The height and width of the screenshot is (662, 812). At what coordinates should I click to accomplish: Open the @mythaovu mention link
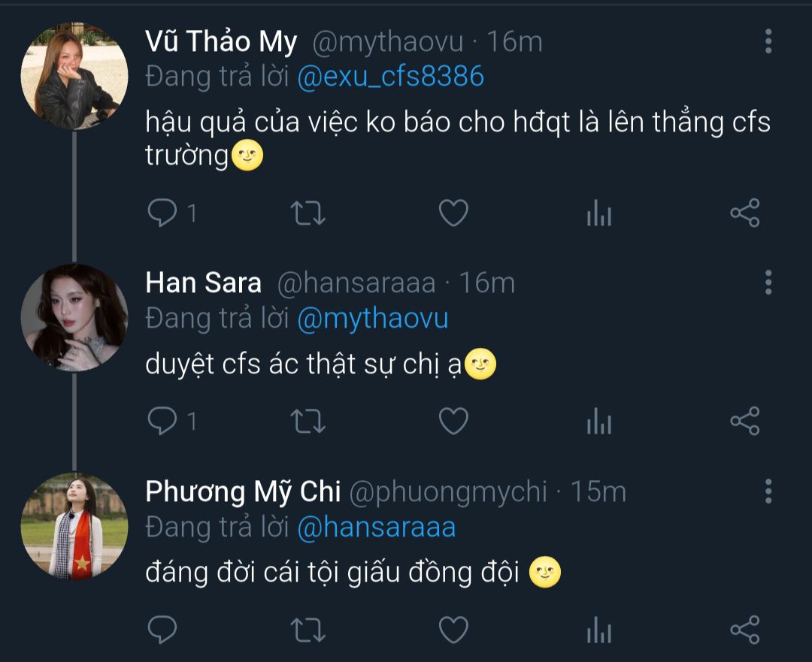tap(373, 319)
